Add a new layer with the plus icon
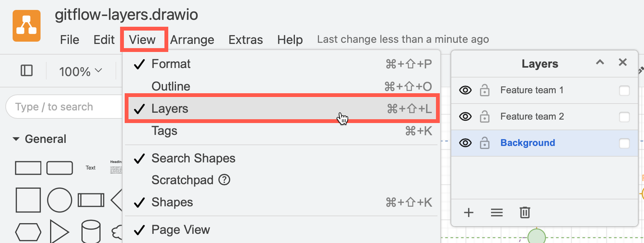Viewport: 644px width, 243px height. [468, 212]
